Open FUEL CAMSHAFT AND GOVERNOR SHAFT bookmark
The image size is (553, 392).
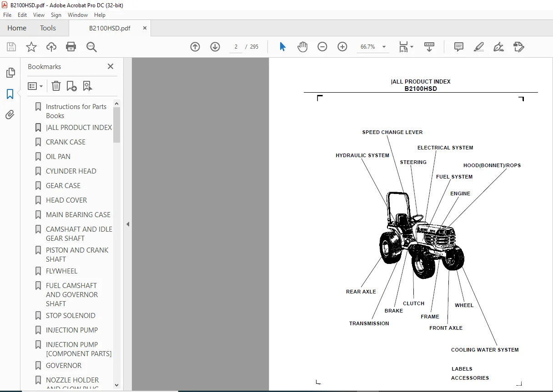pos(72,294)
